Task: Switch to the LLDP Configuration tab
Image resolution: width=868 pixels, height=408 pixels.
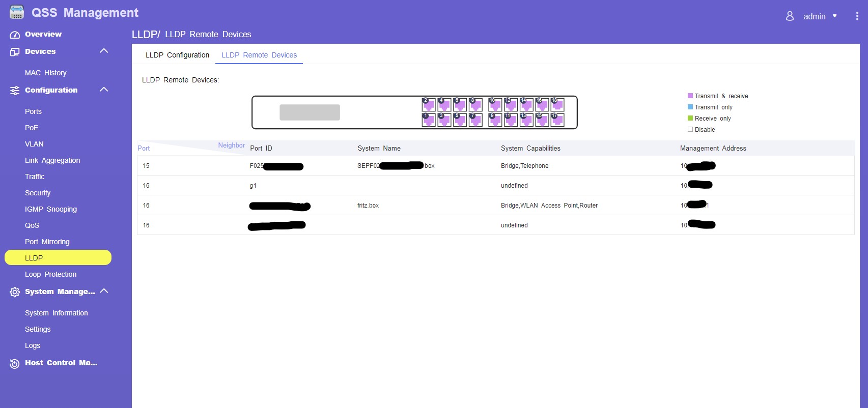Action: (x=177, y=55)
